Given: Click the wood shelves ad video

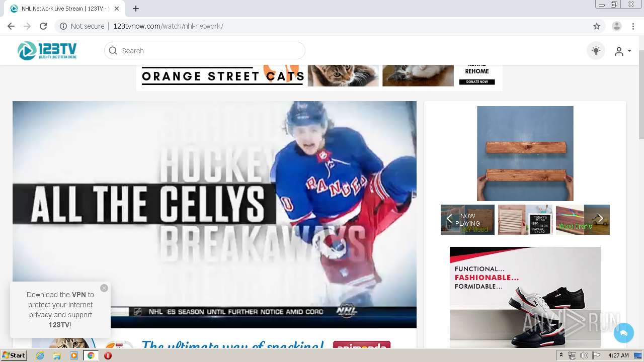Looking at the screenshot, I should 525,153.
